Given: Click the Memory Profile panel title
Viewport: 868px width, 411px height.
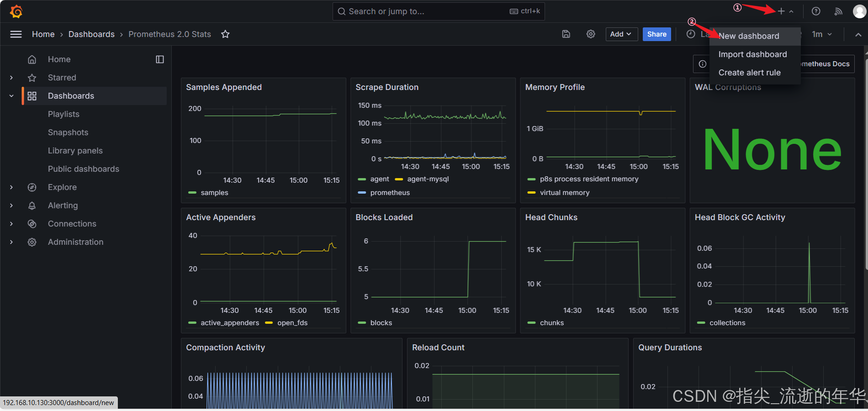Looking at the screenshot, I should (555, 87).
